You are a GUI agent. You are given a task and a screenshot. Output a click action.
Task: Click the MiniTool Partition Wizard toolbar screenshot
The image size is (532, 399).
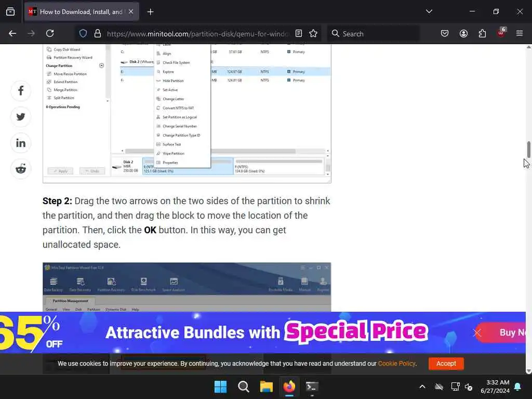[x=187, y=287]
